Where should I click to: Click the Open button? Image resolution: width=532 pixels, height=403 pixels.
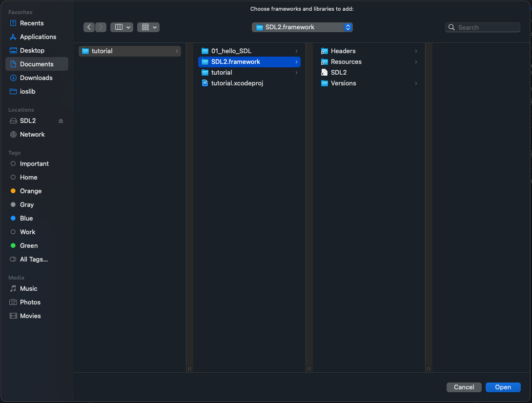pyautogui.click(x=503, y=387)
